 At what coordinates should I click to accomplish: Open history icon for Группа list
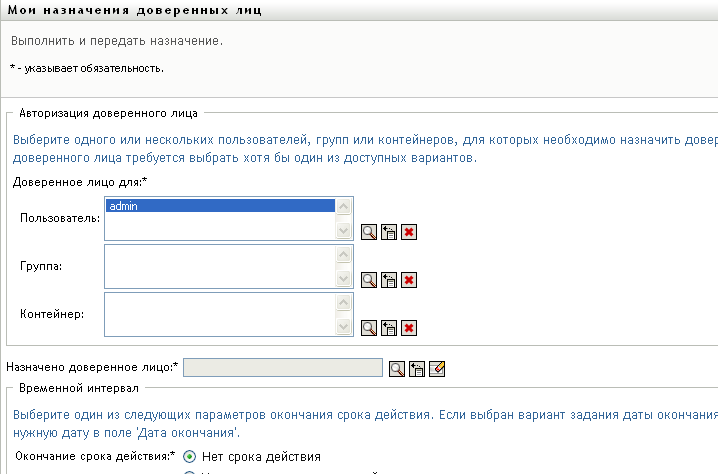point(389,280)
